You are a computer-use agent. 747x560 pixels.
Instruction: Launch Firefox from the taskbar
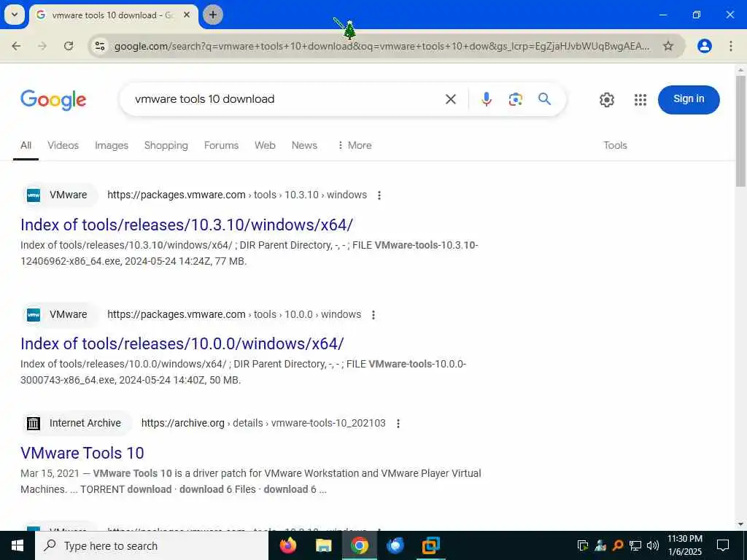click(287, 545)
